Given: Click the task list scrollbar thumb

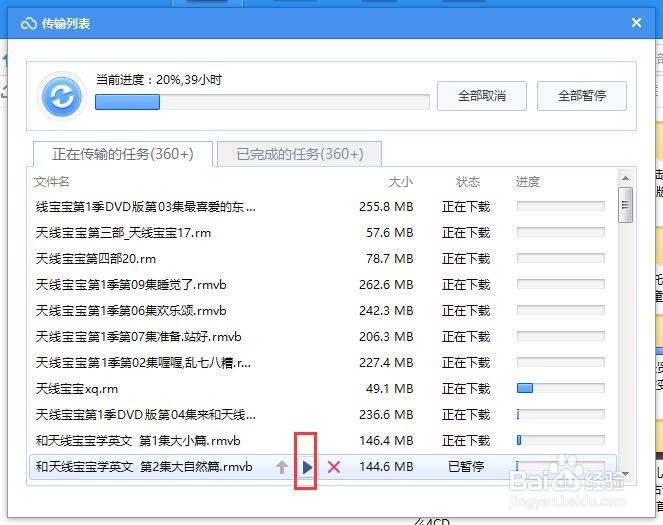Looking at the screenshot, I should tap(625, 205).
